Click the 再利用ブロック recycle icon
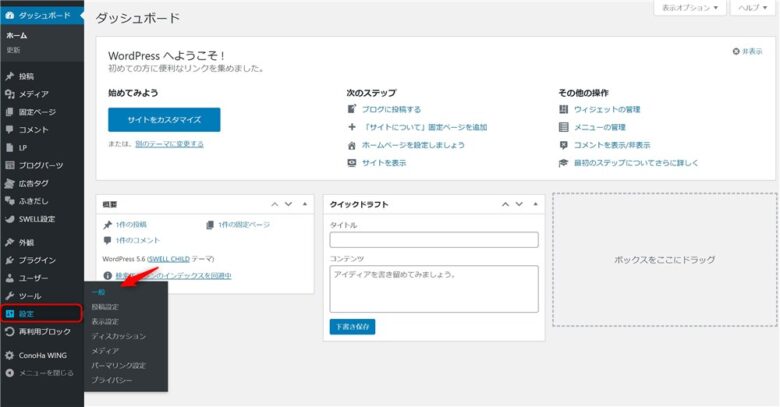 click(x=9, y=331)
